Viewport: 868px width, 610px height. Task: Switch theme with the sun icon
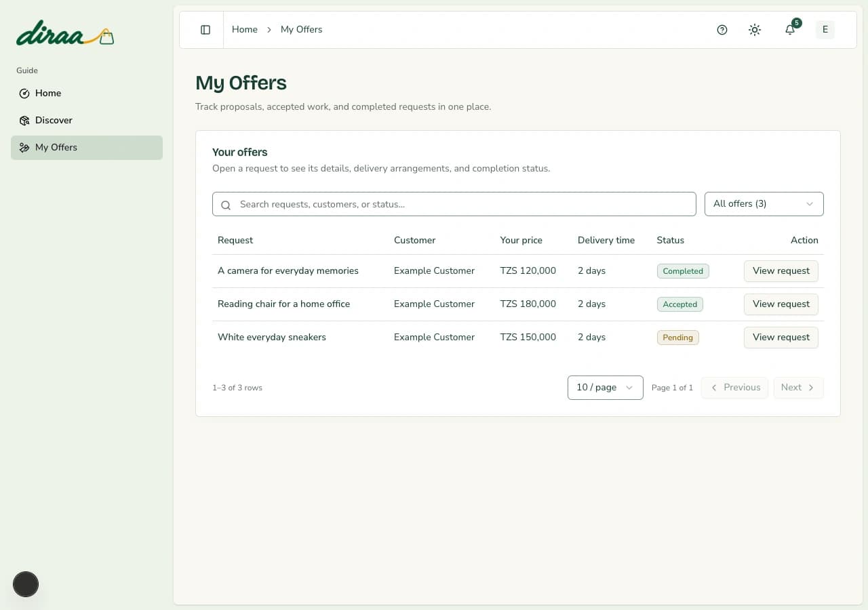pyautogui.click(x=755, y=30)
